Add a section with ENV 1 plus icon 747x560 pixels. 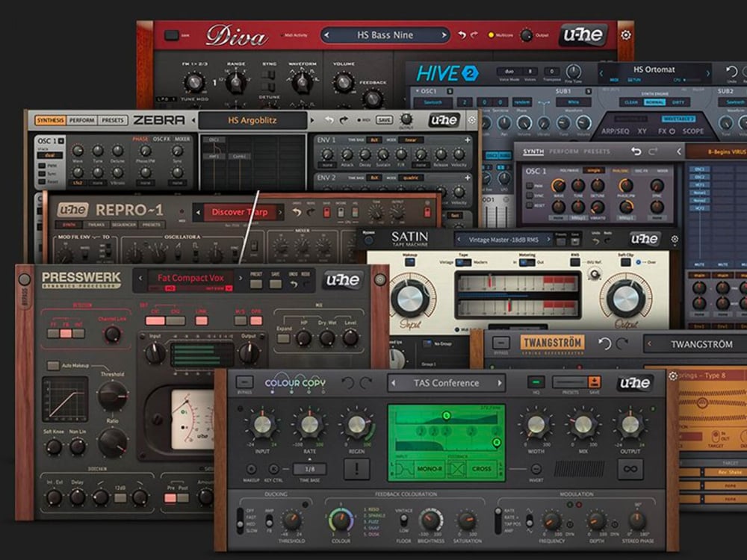click(x=468, y=140)
